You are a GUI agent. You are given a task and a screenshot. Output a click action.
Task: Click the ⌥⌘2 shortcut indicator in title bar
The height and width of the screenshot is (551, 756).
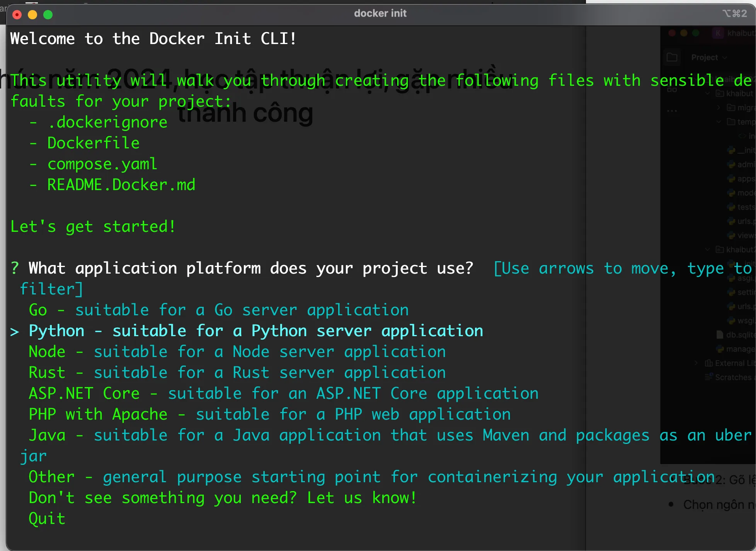pos(735,14)
